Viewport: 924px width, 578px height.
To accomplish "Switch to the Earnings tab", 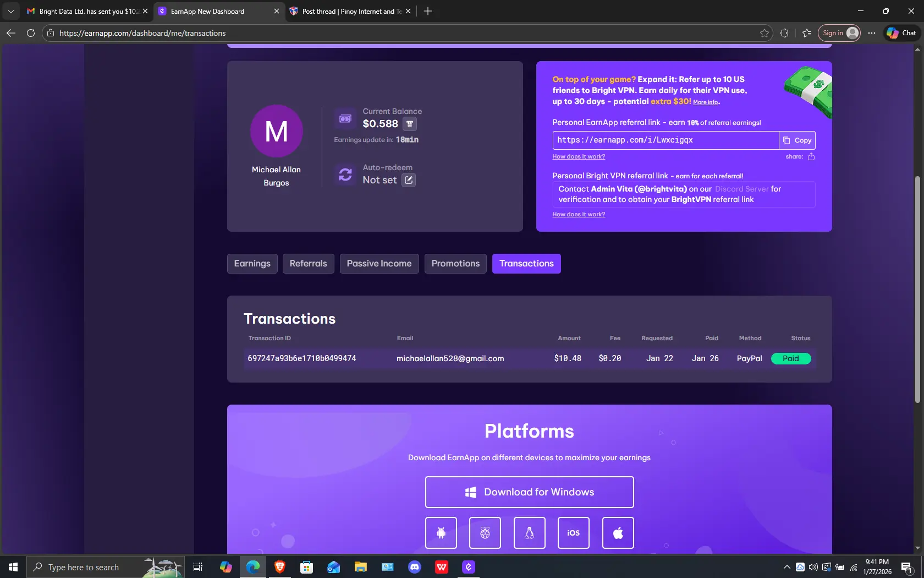I will [252, 264].
